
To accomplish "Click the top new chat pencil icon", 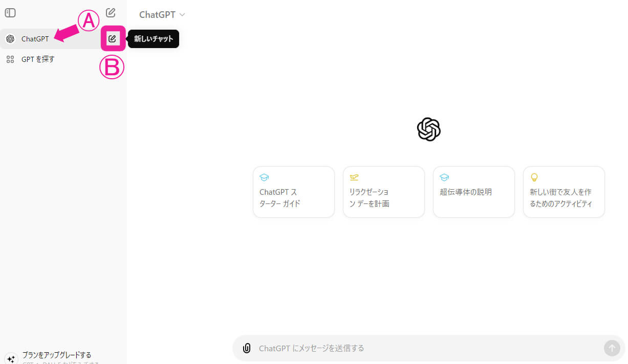I will [x=111, y=13].
